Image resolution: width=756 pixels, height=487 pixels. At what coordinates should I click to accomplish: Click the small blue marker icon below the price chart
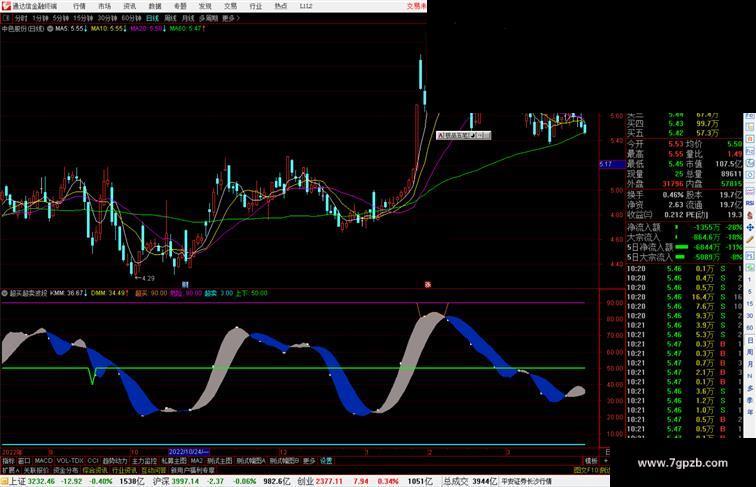[x=185, y=284]
